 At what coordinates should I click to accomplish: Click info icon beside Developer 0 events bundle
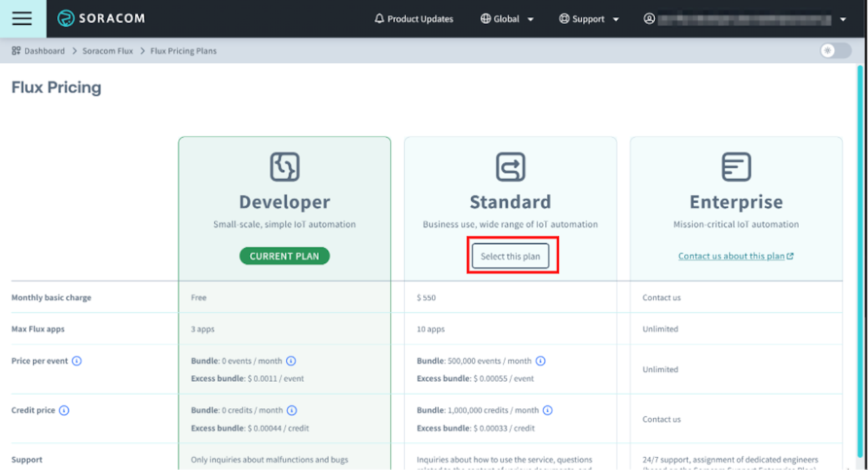[x=291, y=361]
